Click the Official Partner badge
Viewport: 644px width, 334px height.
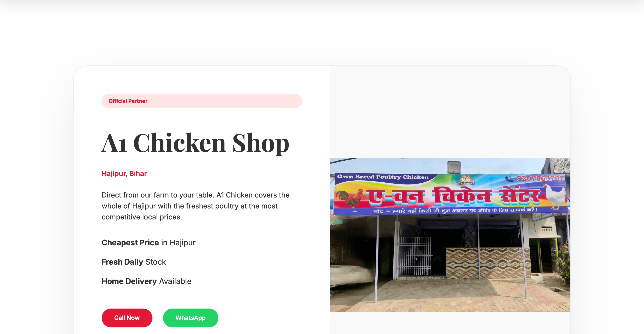[x=202, y=101]
